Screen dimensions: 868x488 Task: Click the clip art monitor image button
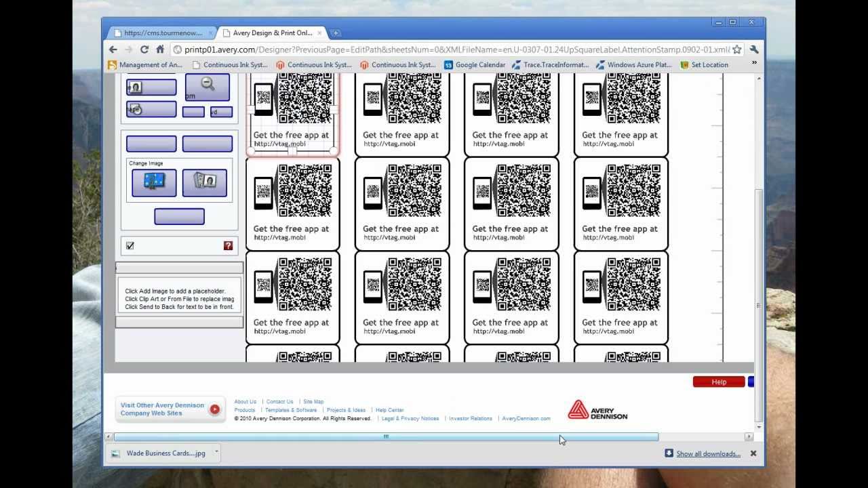154,183
